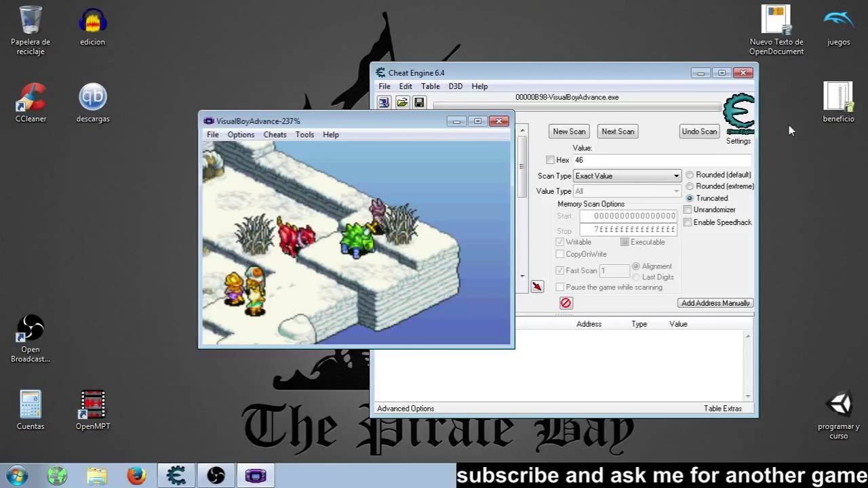Image resolution: width=868 pixels, height=488 pixels.
Task: Click the red arrow add-to-list icon
Action: 537,287
